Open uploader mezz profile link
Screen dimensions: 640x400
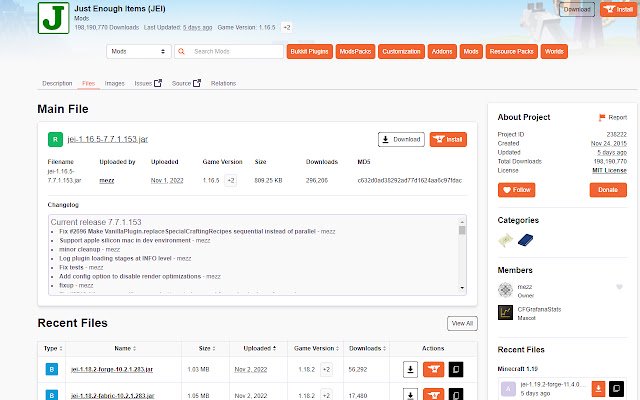107,180
